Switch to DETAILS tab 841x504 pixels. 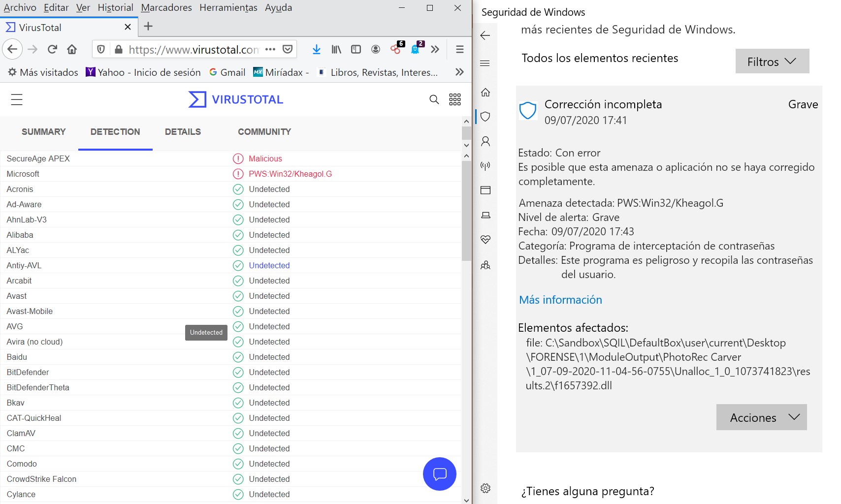coord(183,132)
